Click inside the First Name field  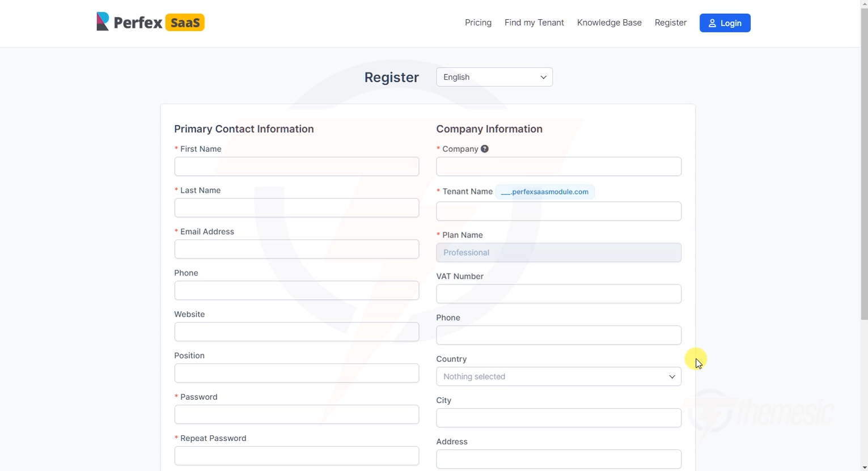click(296, 166)
